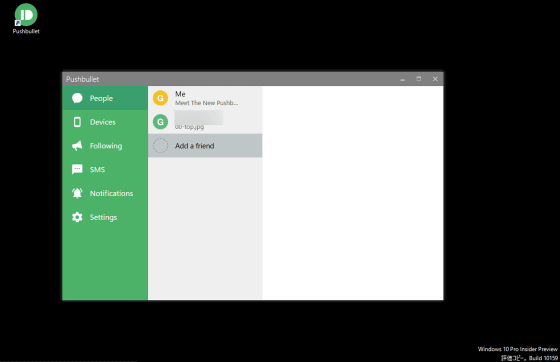The height and width of the screenshot is (362, 560).
Task: Select the SMS message icon
Action: point(77,169)
